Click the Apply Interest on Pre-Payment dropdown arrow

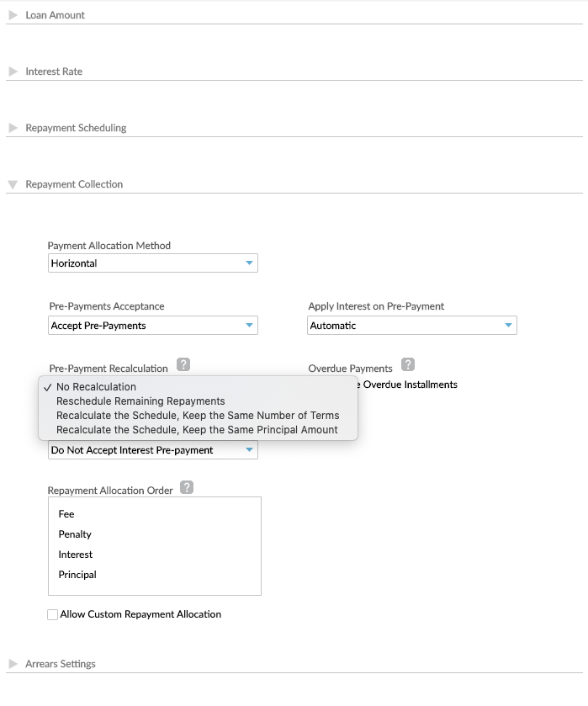tap(509, 325)
